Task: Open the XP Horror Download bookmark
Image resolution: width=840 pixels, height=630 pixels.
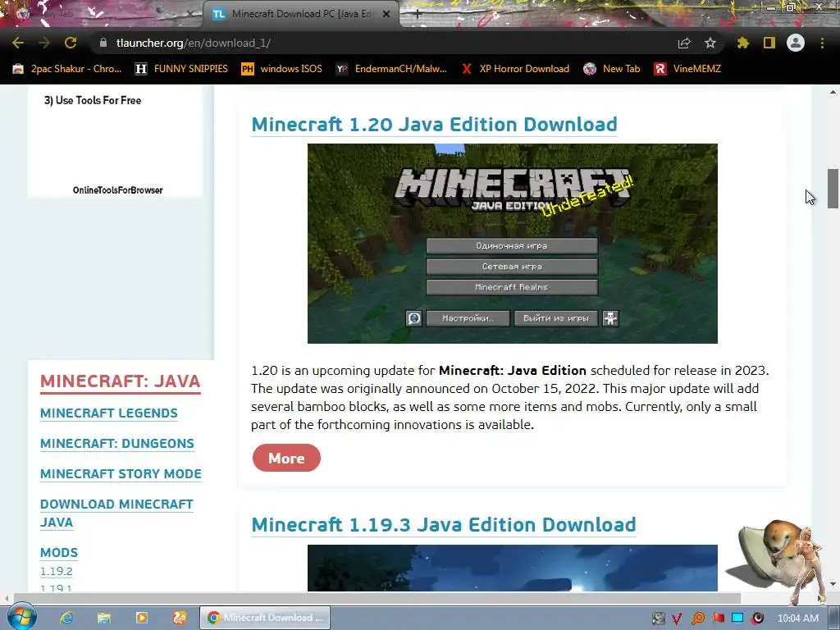Action: click(515, 69)
